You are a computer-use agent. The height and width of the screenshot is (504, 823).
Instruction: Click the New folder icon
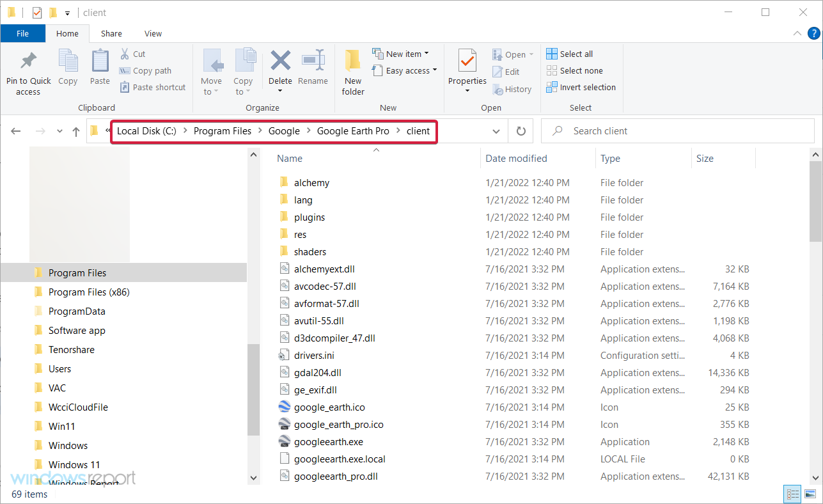(x=353, y=61)
